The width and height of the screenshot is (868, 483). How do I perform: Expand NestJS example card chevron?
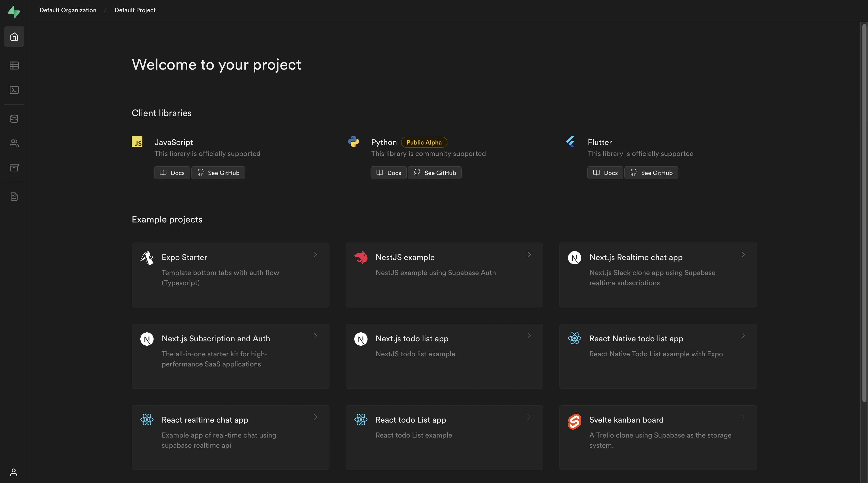tap(529, 254)
